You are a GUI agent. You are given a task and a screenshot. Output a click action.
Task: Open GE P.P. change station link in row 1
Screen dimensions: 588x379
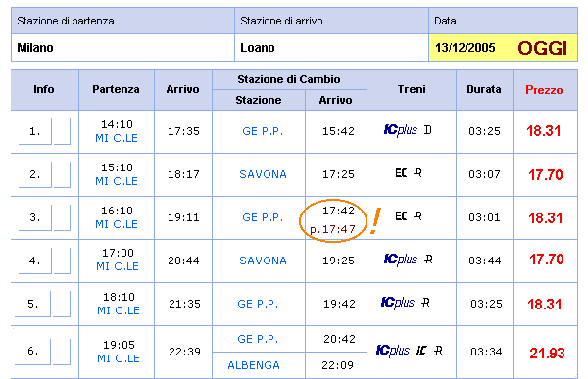pos(263,131)
